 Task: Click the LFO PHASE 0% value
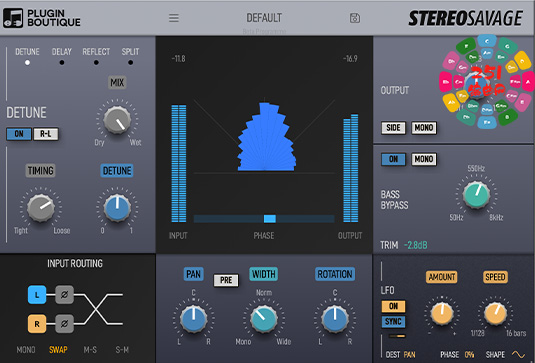[469, 355]
